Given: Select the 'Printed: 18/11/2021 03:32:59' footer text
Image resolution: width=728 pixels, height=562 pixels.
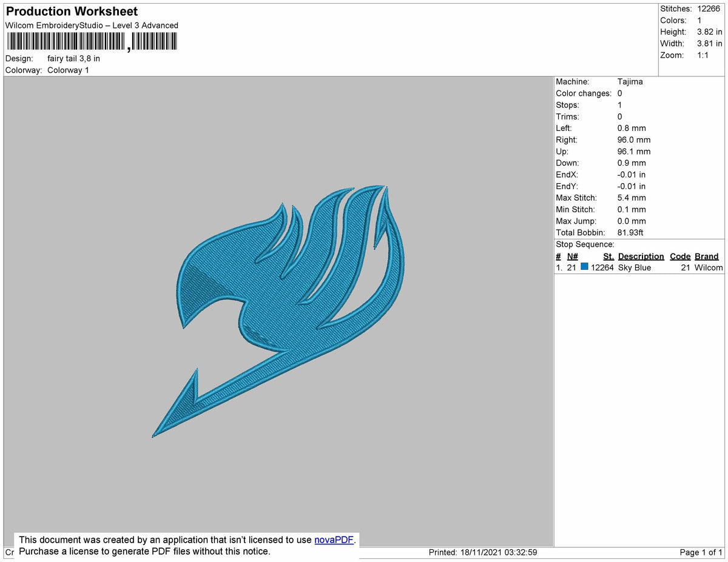Looking at the screenshot, I should pyautogui.click(x=483, y=552).
